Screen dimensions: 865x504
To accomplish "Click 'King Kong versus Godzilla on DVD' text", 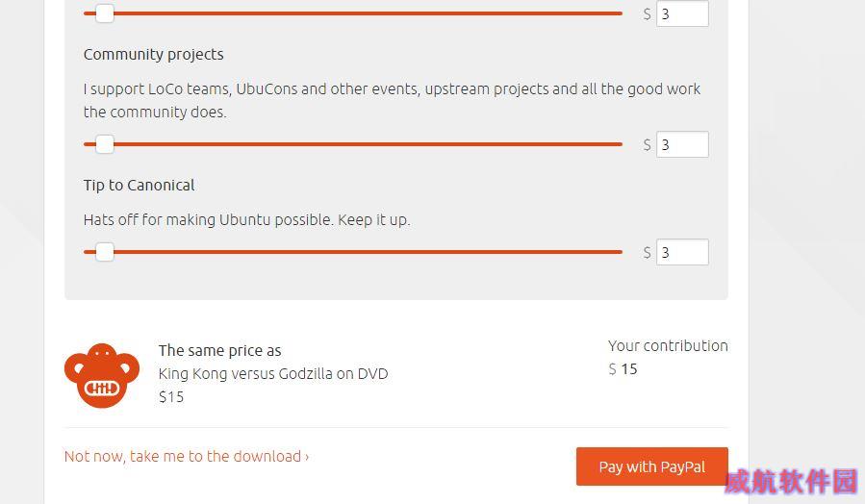I will (x=273, y=374).
